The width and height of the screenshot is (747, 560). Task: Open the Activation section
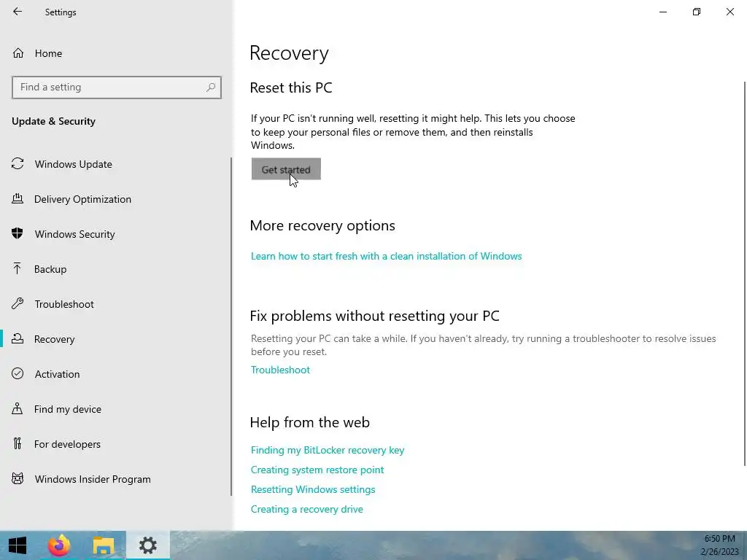tap(57, 374)
